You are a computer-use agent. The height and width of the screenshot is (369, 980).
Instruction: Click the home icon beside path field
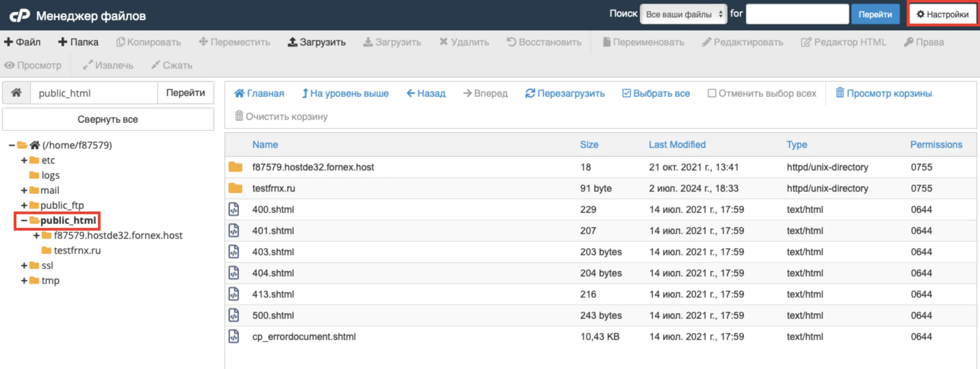(x=16, y=93)
